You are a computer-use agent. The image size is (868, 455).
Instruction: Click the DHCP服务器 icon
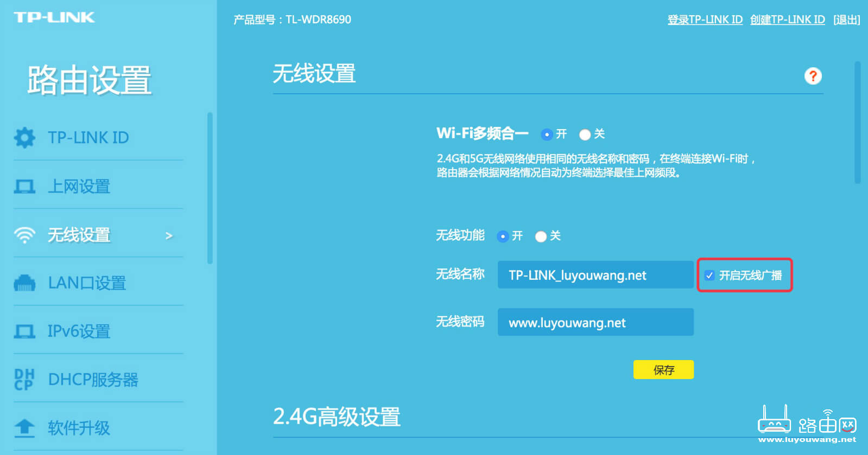24,380
